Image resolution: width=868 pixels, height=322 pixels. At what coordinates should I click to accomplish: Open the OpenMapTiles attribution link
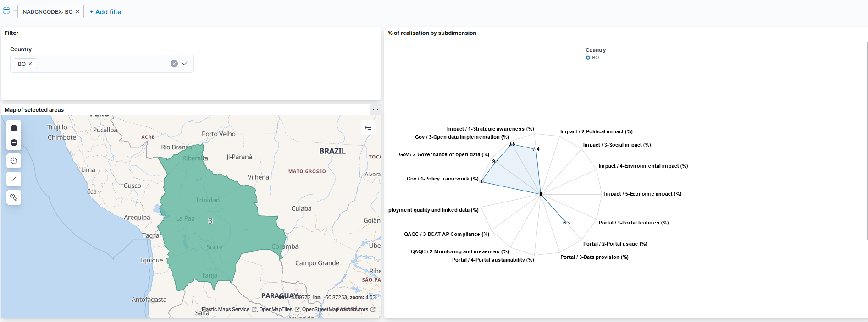(276, 310)
